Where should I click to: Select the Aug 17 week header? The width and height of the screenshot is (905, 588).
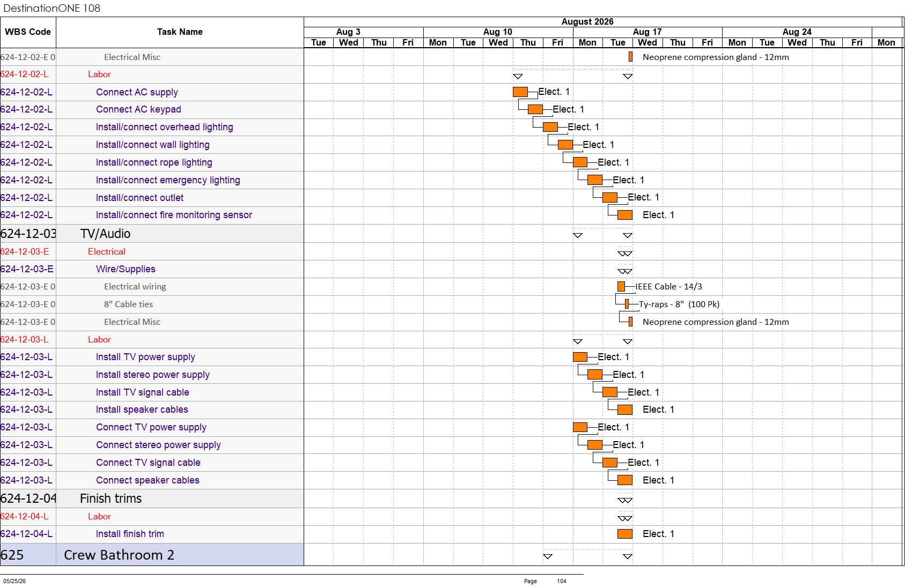point(648,32)
